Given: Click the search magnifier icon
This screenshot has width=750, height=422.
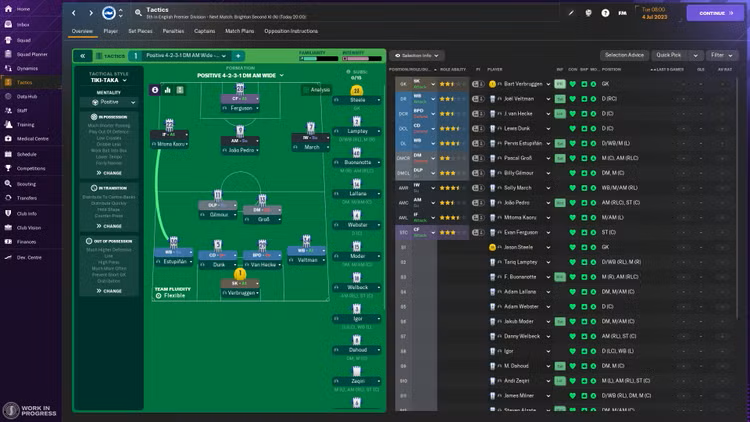Looking at the screenshot, I should coord(137,13).
